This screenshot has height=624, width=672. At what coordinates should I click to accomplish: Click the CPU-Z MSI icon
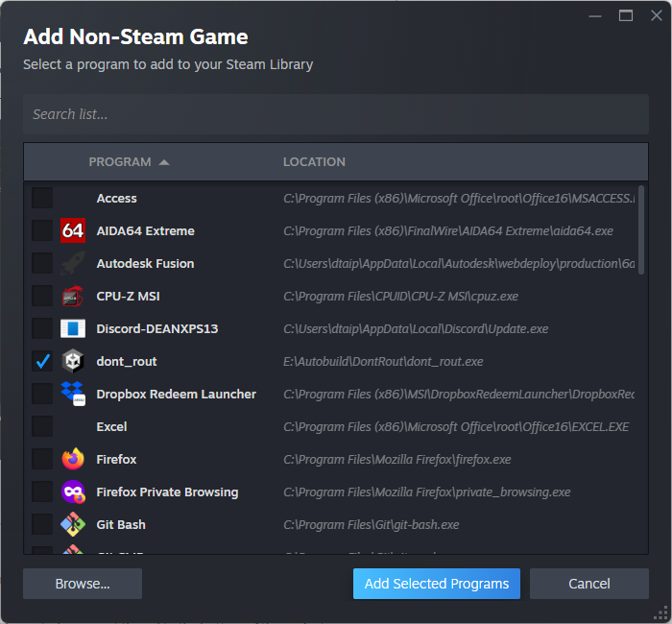(73, 296)
